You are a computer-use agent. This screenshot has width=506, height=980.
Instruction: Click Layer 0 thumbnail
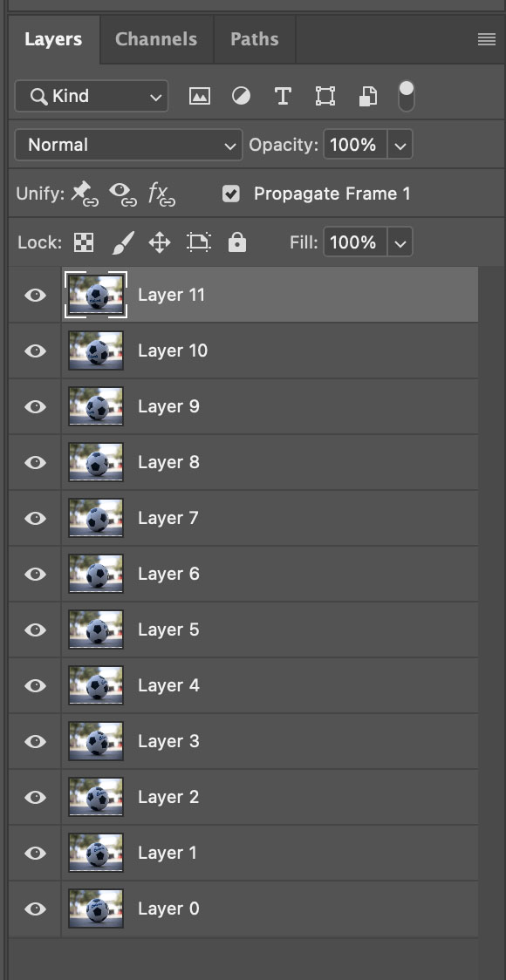[x=96, y=909]
